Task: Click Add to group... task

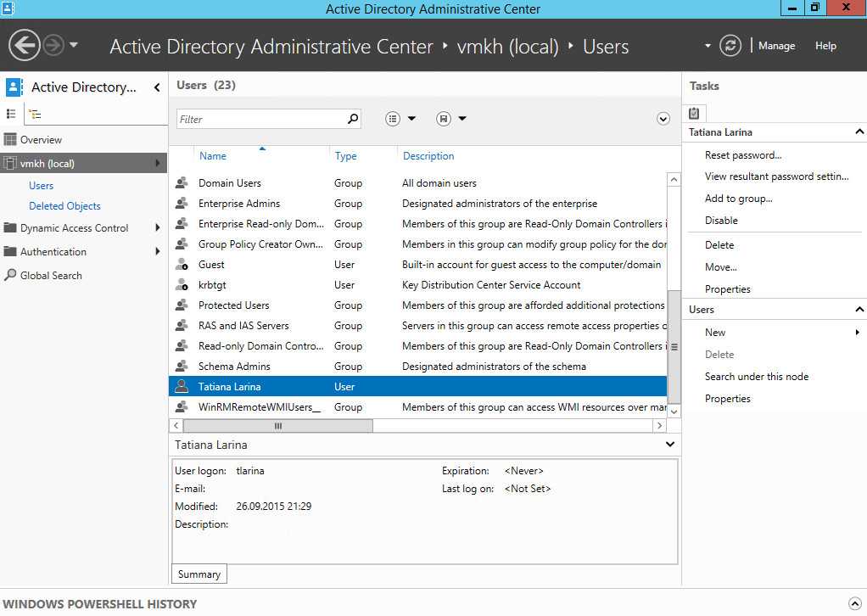Action: pyautogui.click(x=738, y=199)
